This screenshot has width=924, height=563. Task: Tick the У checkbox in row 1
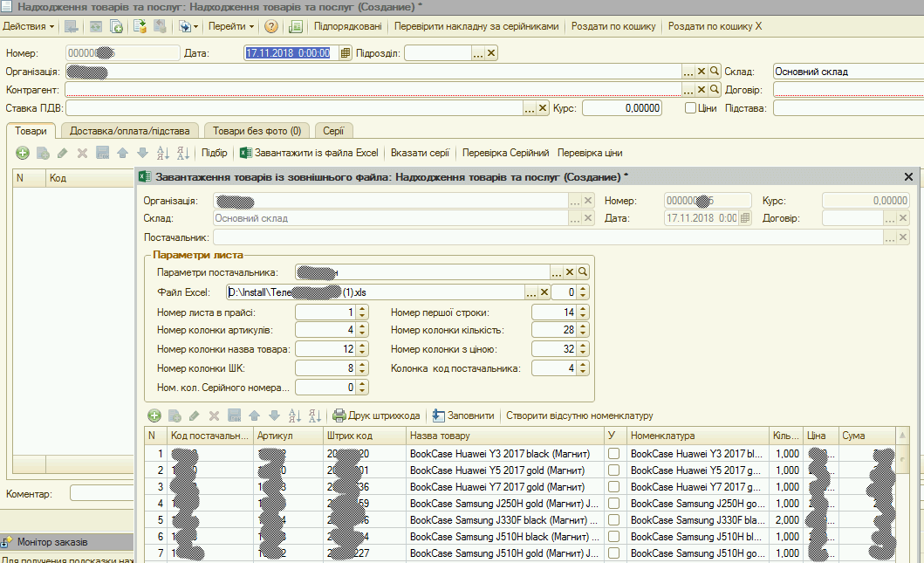pos(614,454)
